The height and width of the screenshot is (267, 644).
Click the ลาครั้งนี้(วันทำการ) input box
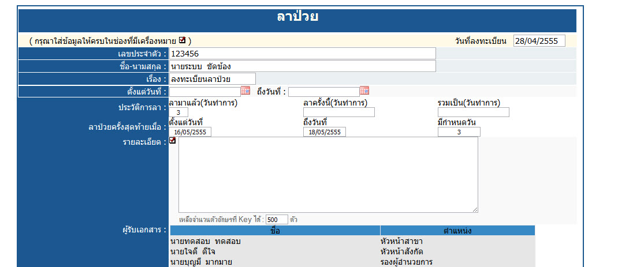(339, 112)
